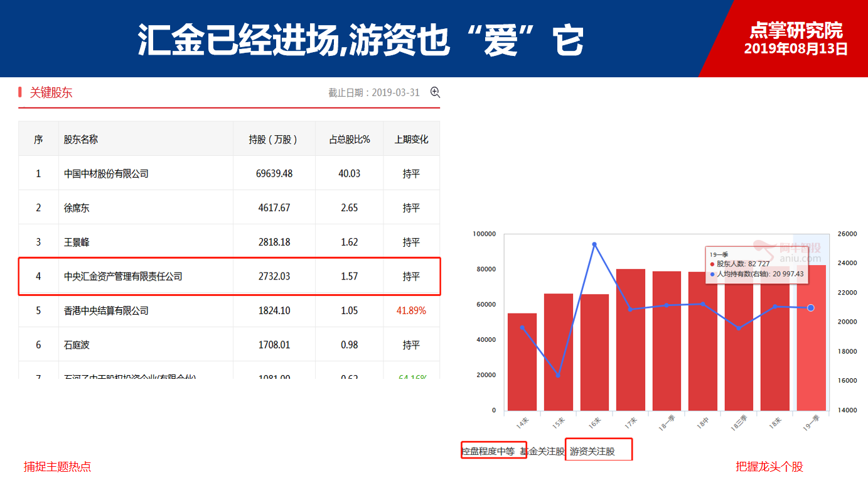Click holding value 2732.03
Screen dimensions: 868x480
[274, 276]
